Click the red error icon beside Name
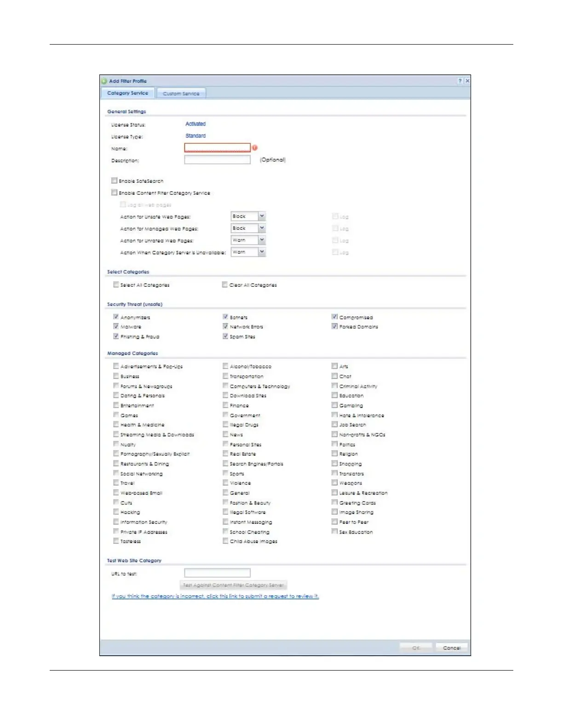The image size is (563, 728). click(254, 148)
